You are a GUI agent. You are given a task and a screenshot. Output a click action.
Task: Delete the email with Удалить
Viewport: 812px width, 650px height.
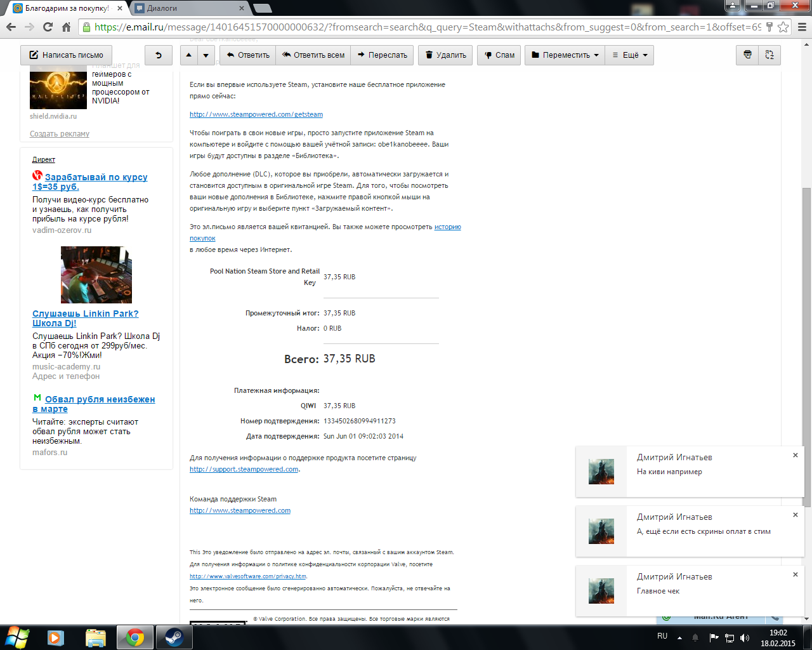tap(446, 55)
